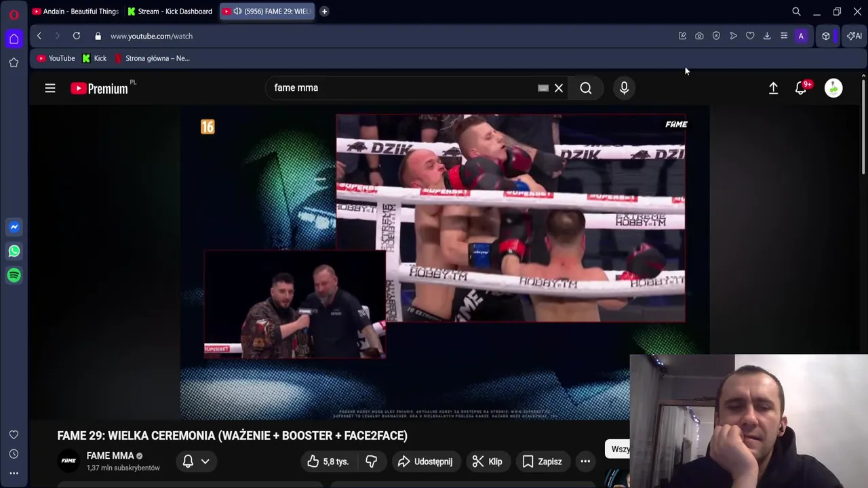The image size is (868, 488).
Task: Open FAME MMA channel name link
Action: (110, 456)
